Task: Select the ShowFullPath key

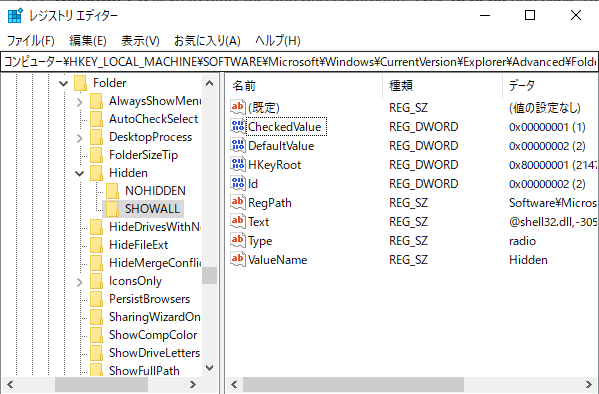Action: coord(144,371)
